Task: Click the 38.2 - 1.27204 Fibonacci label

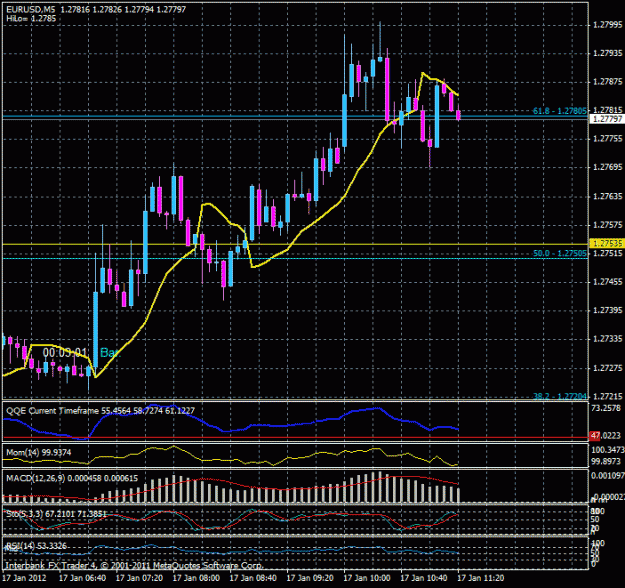Action: (560, 396)
